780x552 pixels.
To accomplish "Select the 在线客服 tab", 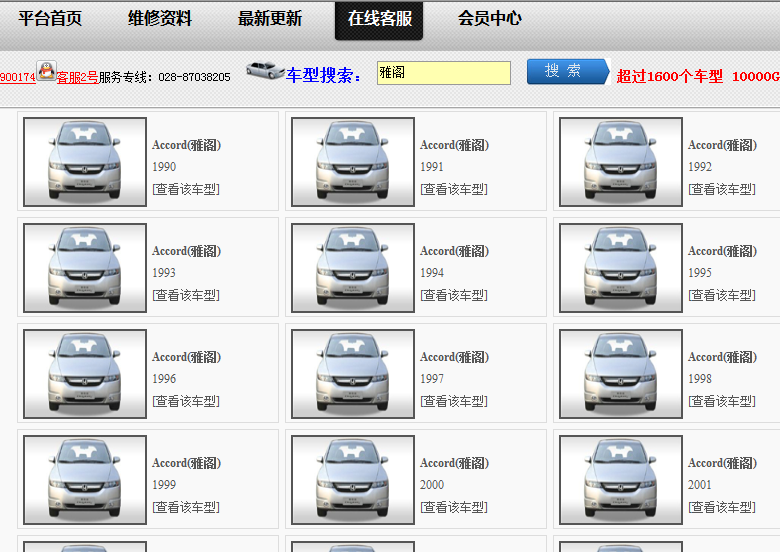I will (x=379, y=20).
